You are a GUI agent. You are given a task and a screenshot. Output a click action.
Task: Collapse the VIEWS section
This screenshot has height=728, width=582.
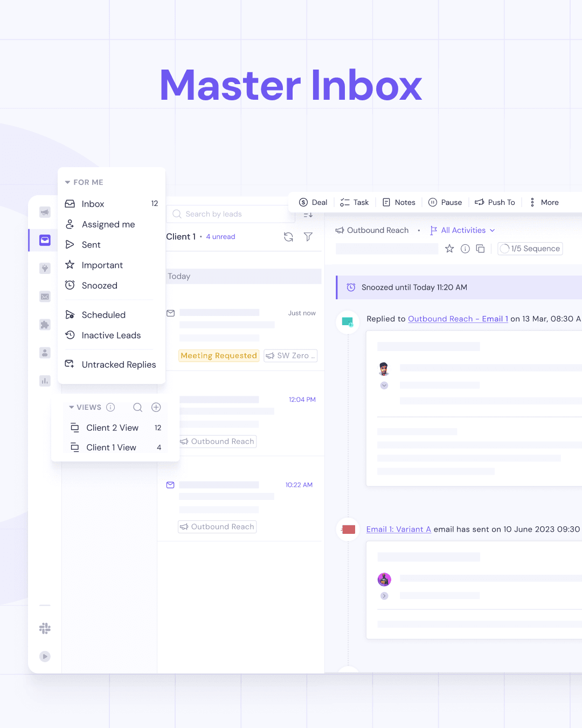[x=72, y=407]
